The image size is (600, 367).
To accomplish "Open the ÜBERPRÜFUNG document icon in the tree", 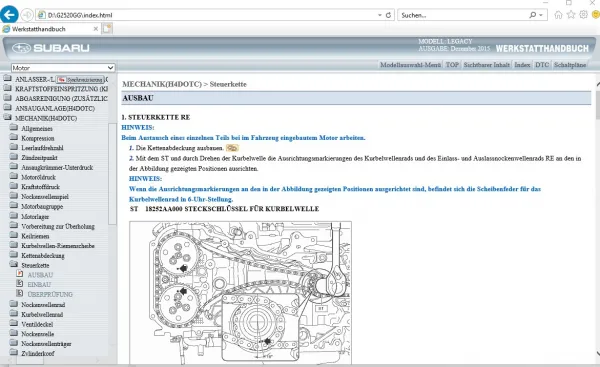I will tap(20, 294).
